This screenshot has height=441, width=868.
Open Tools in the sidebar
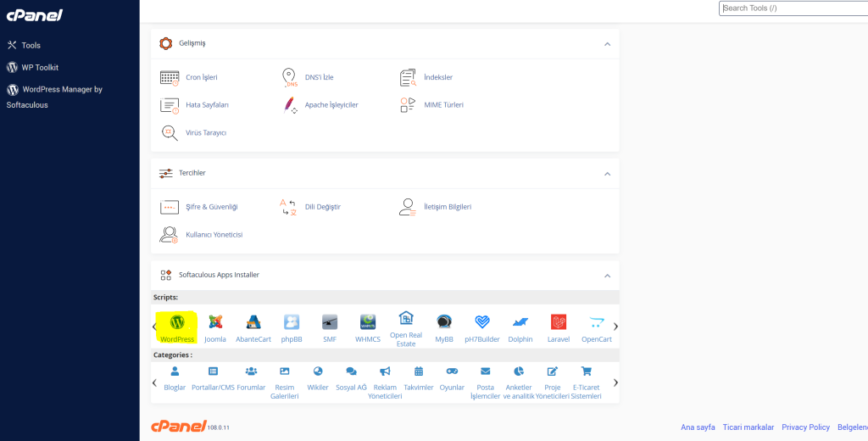click(24, 46)
